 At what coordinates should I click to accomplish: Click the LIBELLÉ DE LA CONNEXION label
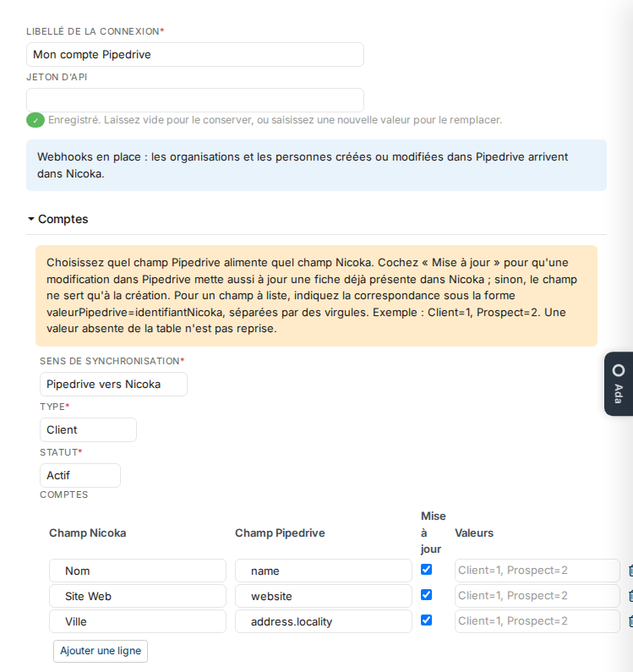pos(95,31)
